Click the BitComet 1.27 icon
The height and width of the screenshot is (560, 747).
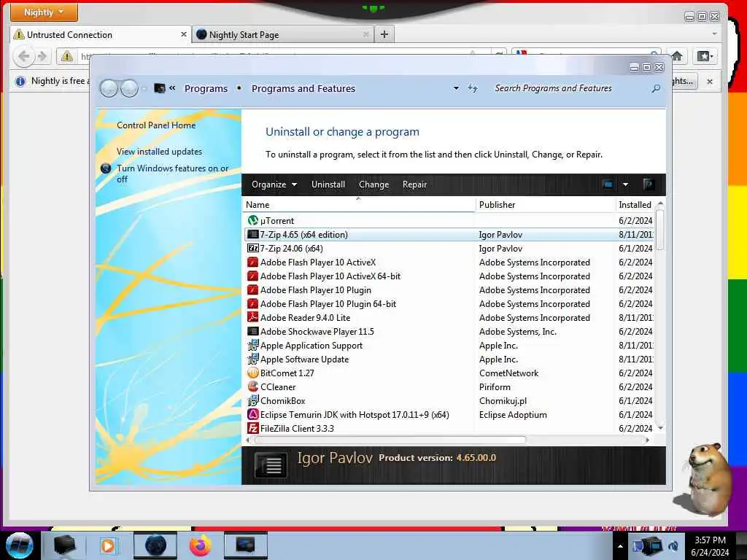click(x=252, y=373)
